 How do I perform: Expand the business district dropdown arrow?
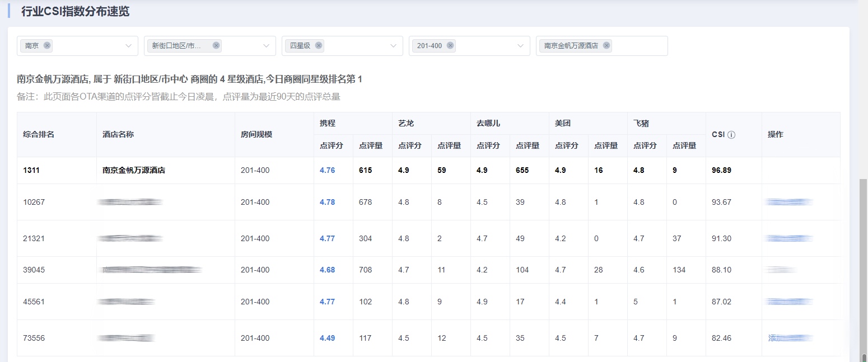(x=267, y=46)
